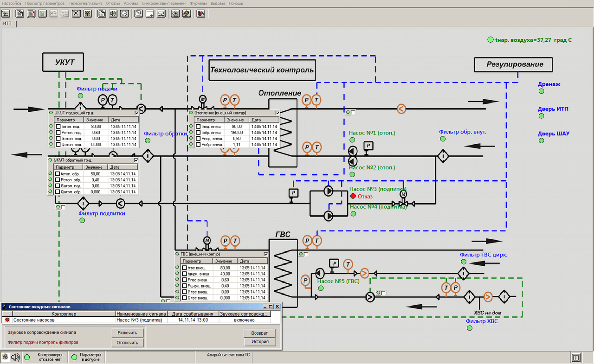Click the tree structure toolbar icon

(6, 13)
